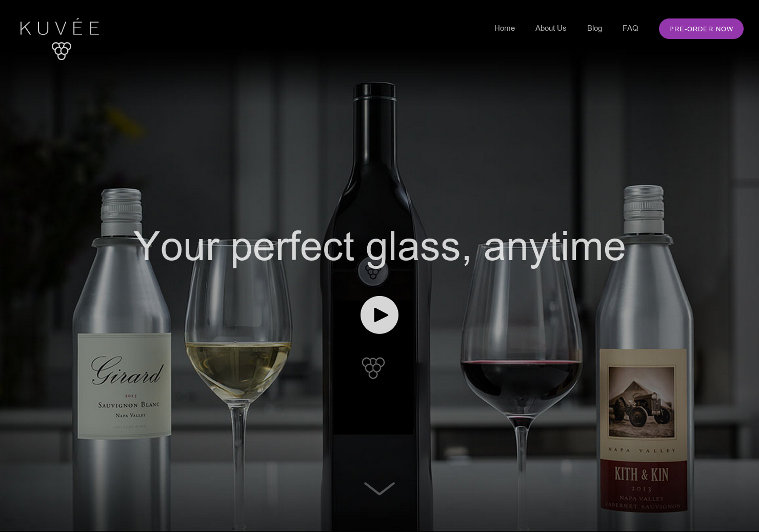Viewport: 759px width, 532px height.
Task: Go to the Home page
Action: coord(504,28)
